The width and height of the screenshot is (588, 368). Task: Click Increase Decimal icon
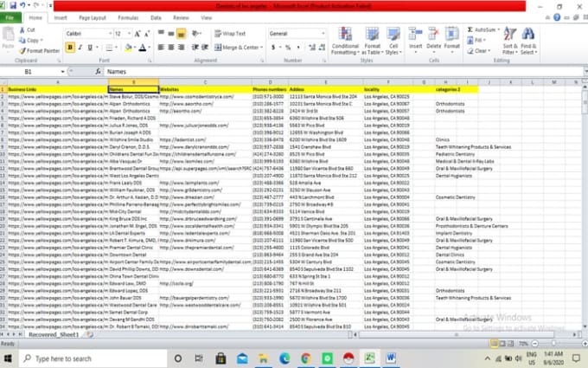point(312,48)
